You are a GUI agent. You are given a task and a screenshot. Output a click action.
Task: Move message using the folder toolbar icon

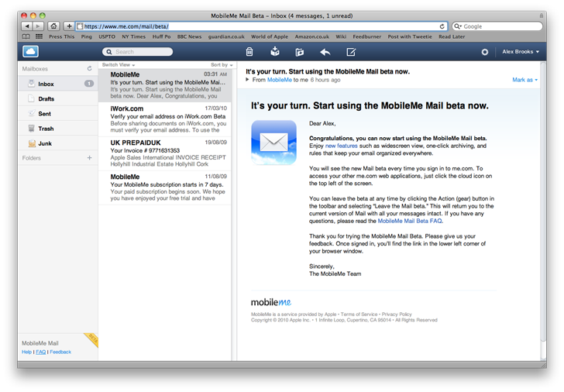point(299,52)
